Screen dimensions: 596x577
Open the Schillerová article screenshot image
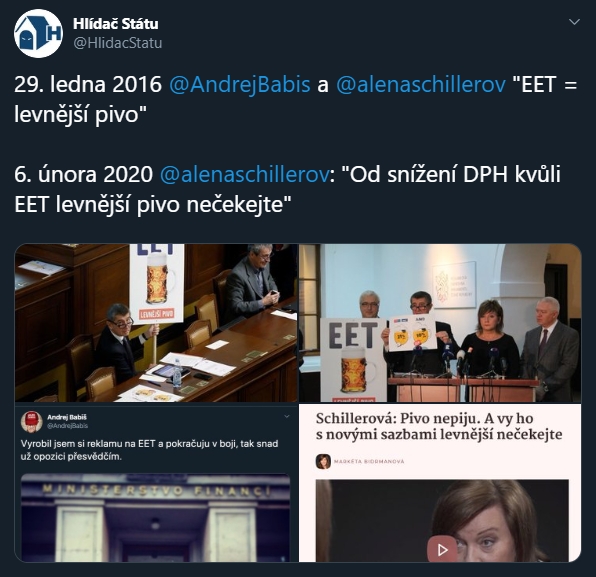pyautogui.click(x=440, y=483)
